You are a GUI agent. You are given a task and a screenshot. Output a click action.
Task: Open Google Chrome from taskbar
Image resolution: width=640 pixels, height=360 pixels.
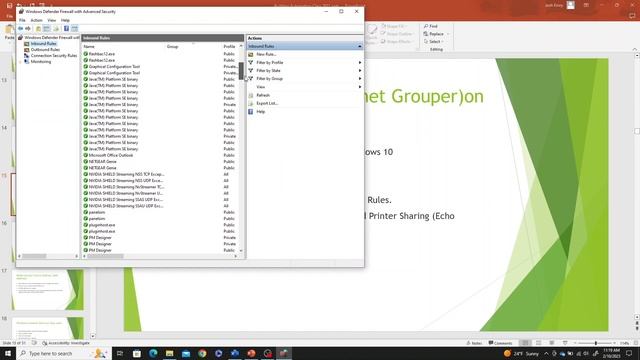[202, 353]
